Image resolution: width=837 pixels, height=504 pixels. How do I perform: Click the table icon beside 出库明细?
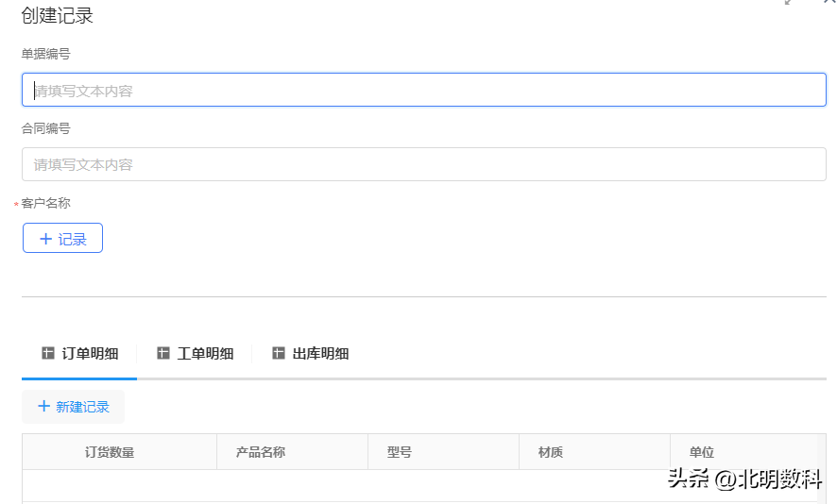[x=279, y=354]
